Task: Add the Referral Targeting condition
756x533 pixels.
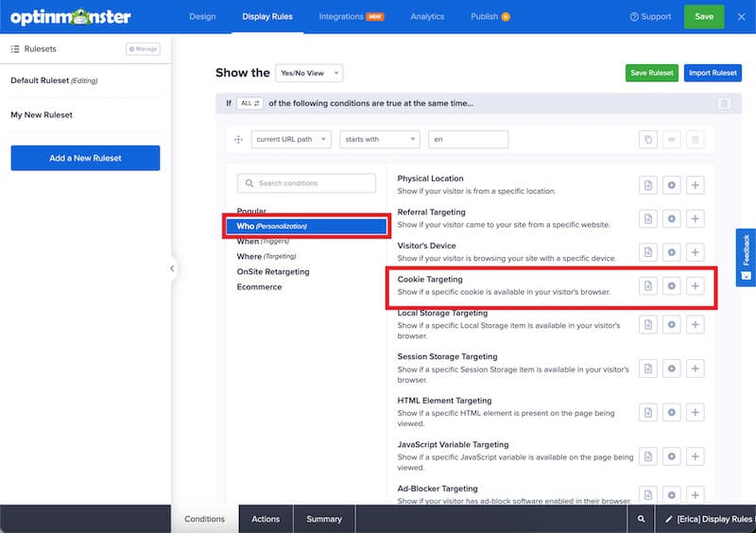Action: coord(696,219)
